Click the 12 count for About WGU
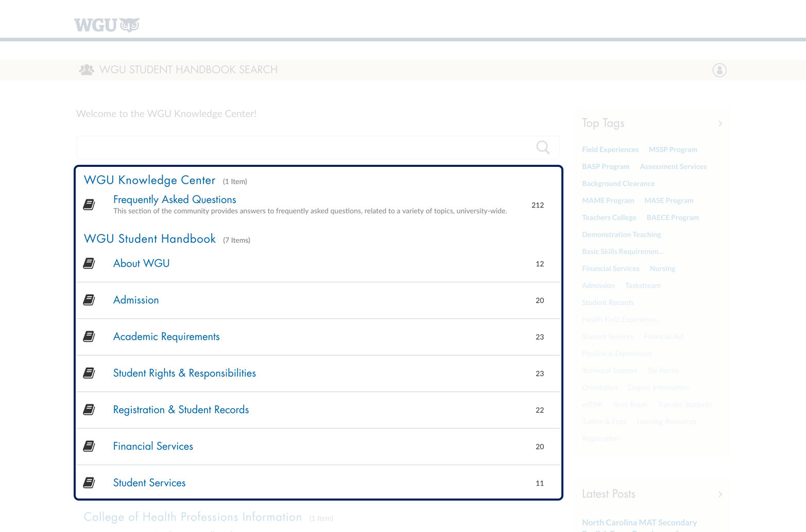 (540, 264)
